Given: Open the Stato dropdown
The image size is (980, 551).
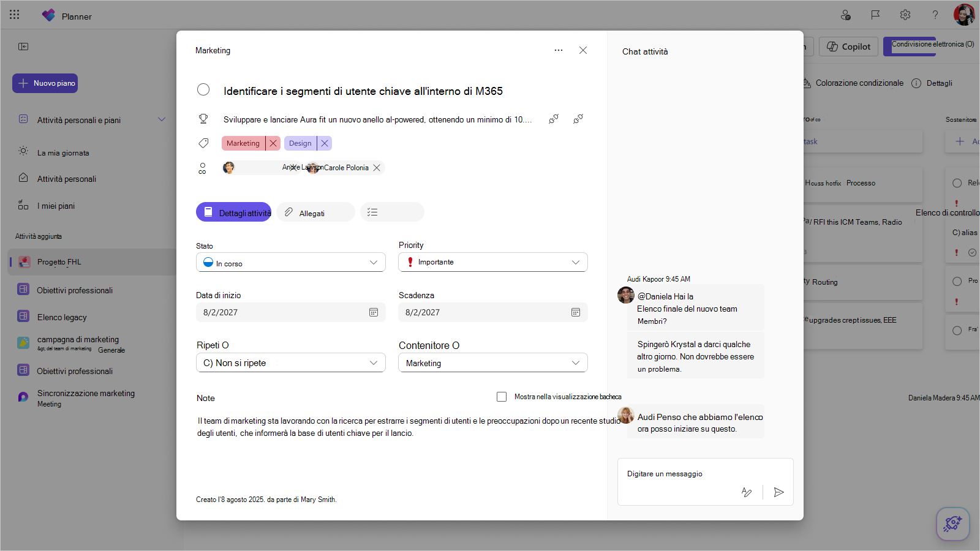Looking at the screenshot, I should 291,262.
